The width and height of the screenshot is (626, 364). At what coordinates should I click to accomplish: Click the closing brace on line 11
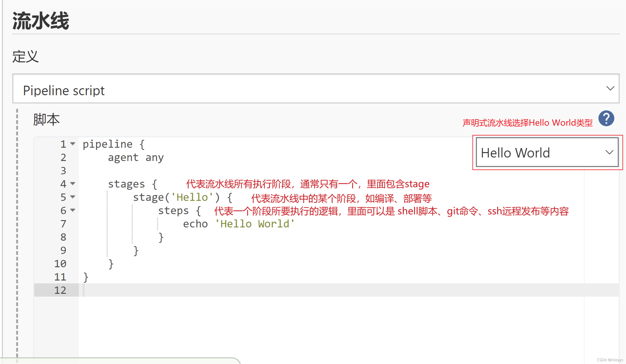pyautogui.click(x=86, y=277)
